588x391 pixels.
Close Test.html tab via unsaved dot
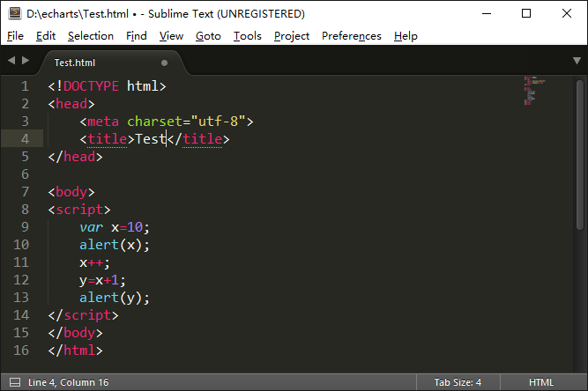point(164,63)
